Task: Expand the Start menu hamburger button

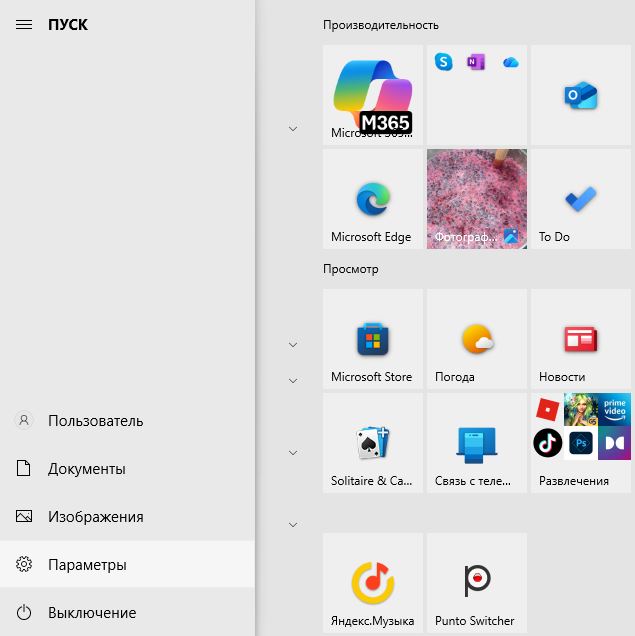Action: click(24, 25)
